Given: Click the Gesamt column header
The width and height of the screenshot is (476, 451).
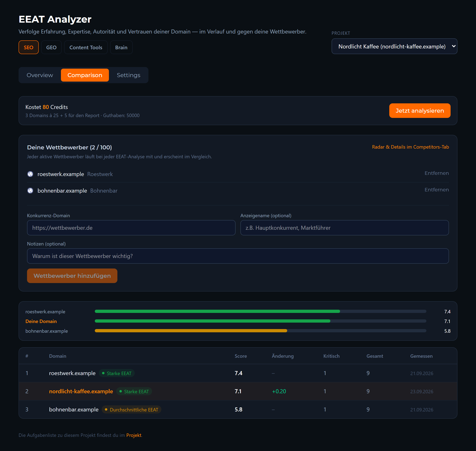Looking at the screenshot, I should 375,356.
